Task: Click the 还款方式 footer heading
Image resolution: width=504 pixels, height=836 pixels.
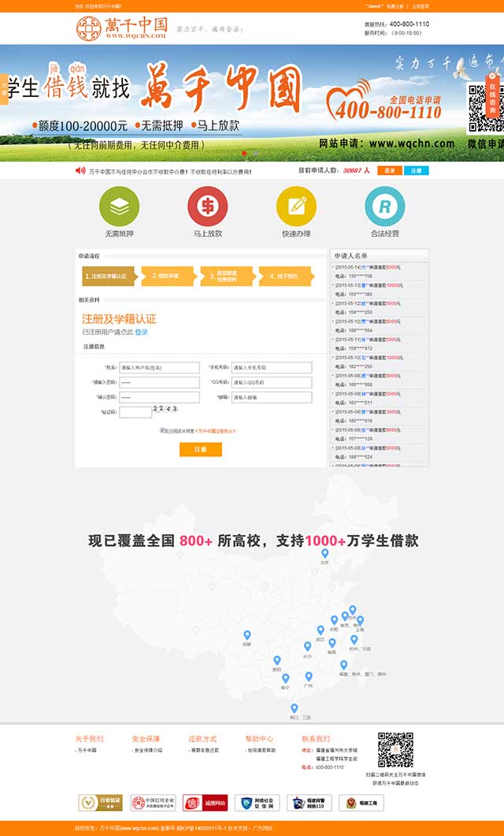Action: click(x=202, y=739)
